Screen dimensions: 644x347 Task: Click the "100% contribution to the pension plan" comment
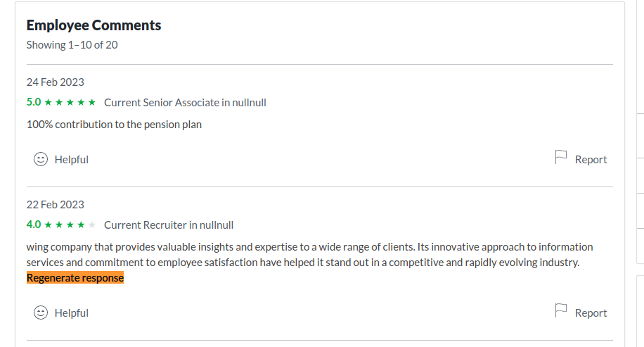[114, 125]
